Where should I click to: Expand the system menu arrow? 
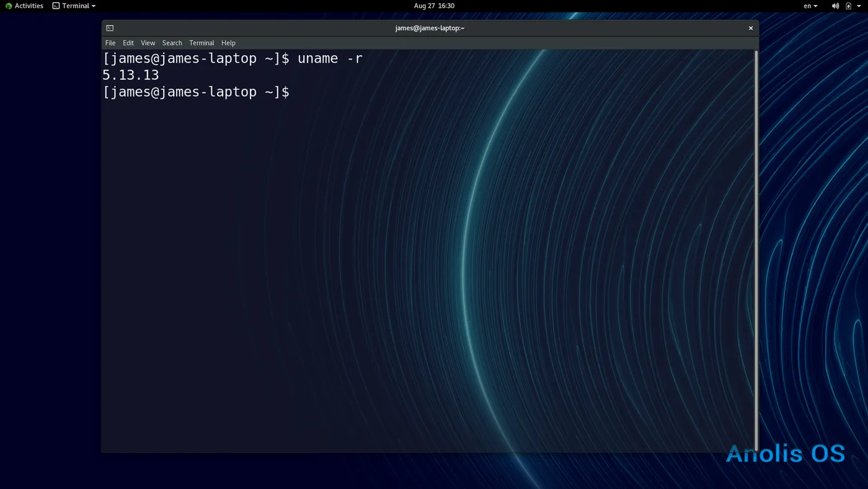(x=860, y=6)
